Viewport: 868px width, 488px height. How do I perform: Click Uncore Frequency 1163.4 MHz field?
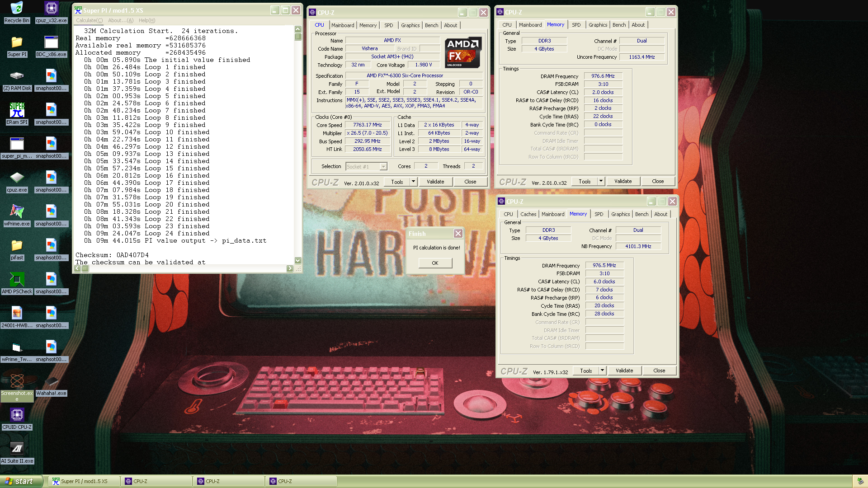click(642, 57)
